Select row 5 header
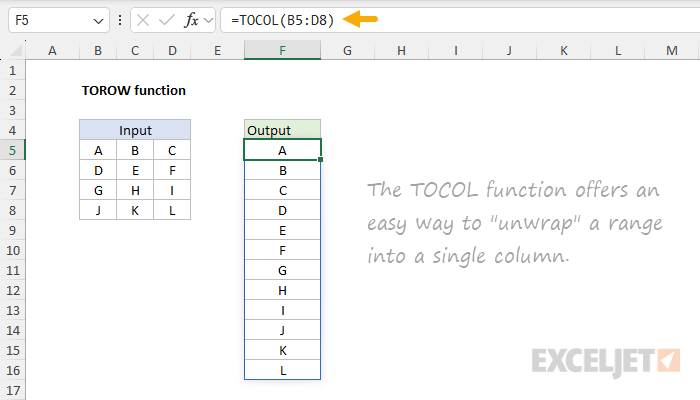This screenshot has width=700, height=400. [x=12, y=150]
